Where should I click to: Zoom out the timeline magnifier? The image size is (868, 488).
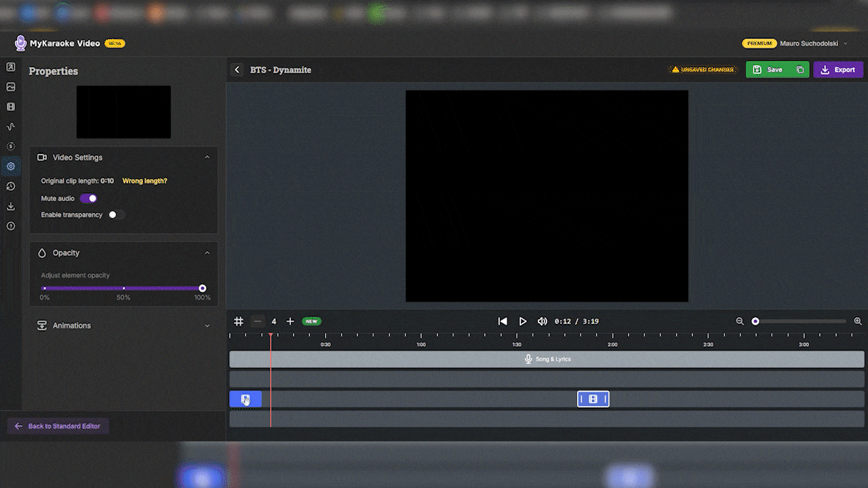(x=740, y=321)
